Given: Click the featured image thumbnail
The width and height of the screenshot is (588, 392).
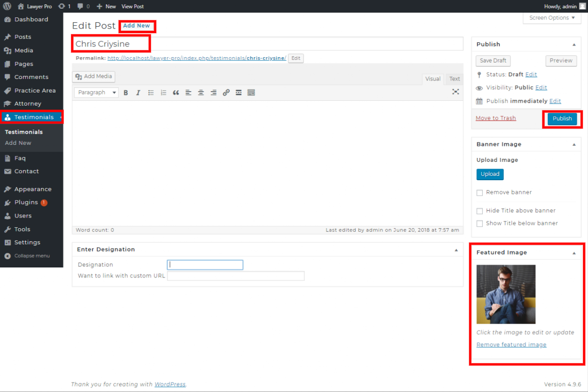Looking at the screenshot, I should click(506, 294).
